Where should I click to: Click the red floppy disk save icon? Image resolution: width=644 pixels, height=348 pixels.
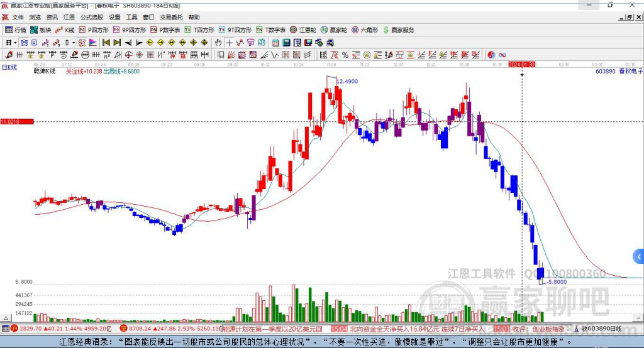coord(308,42)
